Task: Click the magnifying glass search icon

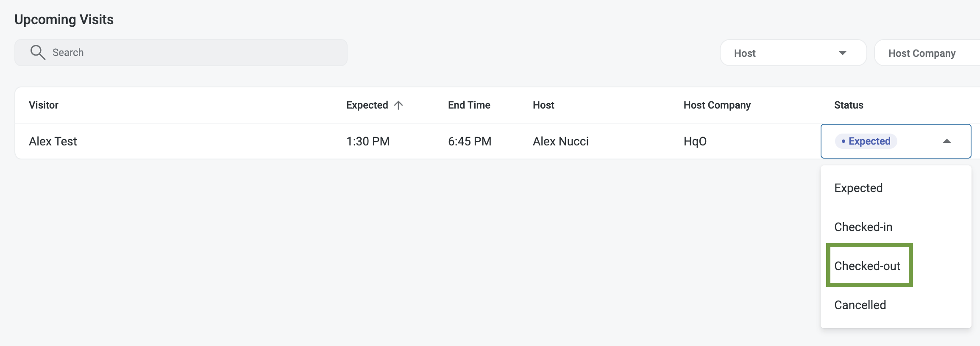Action: click(x=38, y=53)
